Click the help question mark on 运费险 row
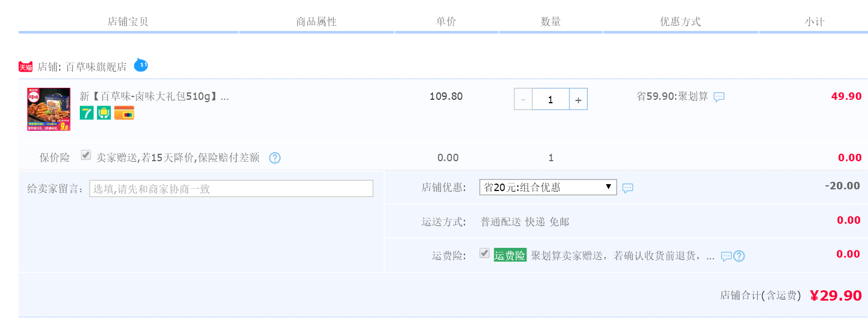868x323 pixels. pyautogui.click(x=739, y=256)
